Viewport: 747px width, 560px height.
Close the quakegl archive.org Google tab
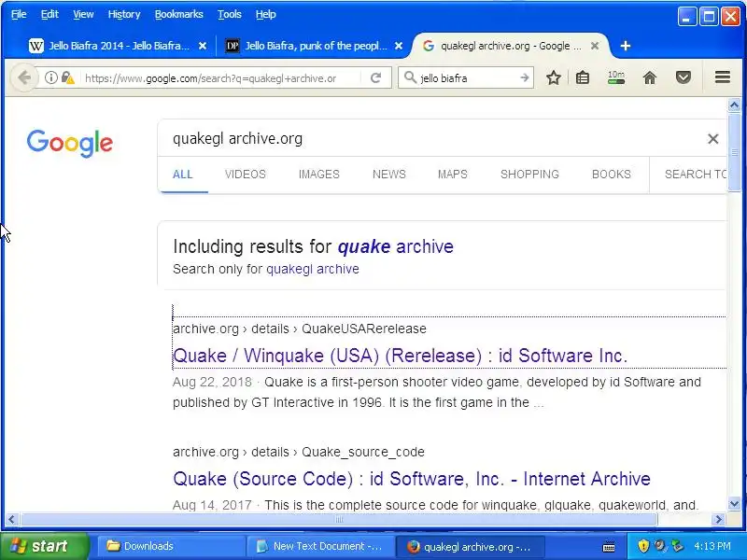click(595, 46)
